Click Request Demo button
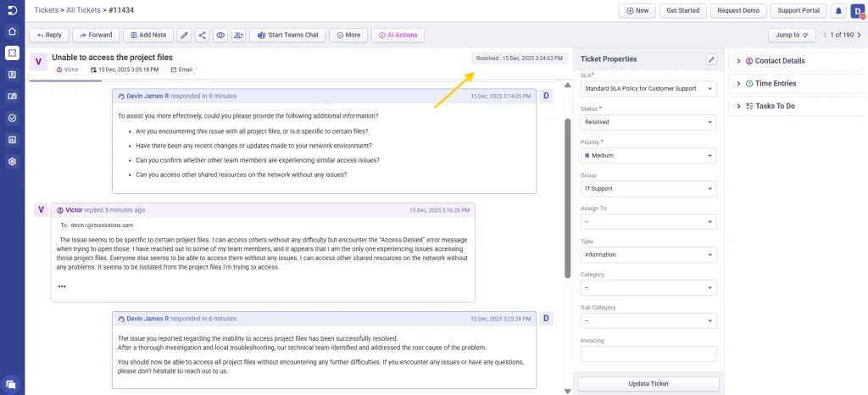Screen dimensions: 868x395 coord(738,10)
